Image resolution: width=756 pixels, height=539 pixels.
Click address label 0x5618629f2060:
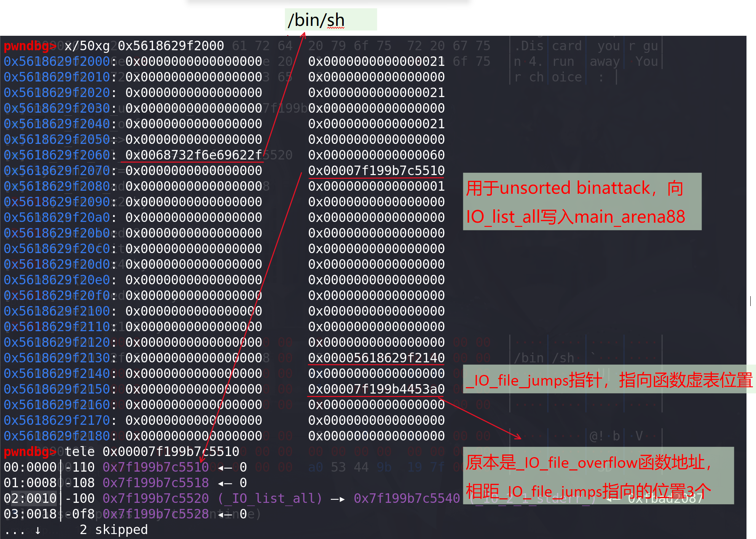pyautogui.click(x=61, y=155)
